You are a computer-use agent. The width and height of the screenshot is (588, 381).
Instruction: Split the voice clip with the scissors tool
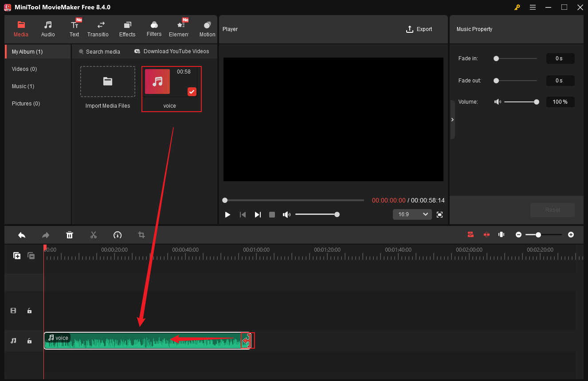94,235
